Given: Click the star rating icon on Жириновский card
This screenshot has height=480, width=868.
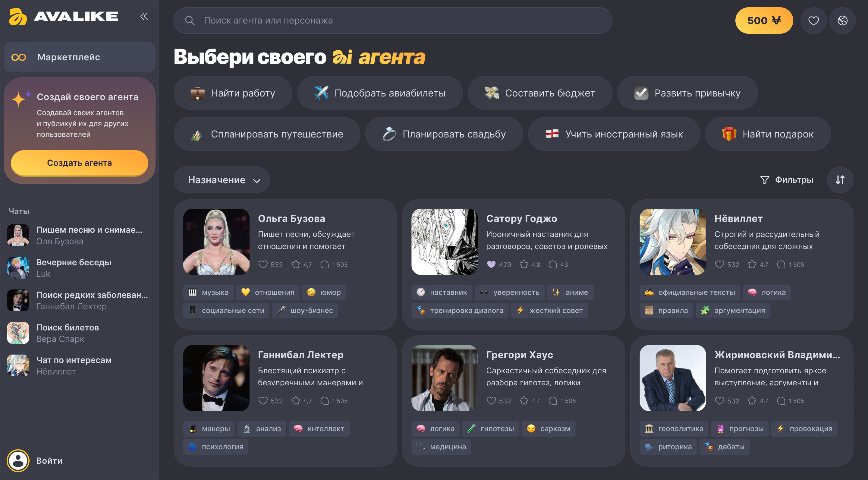Looking at the screenshot, I should 752,401.
